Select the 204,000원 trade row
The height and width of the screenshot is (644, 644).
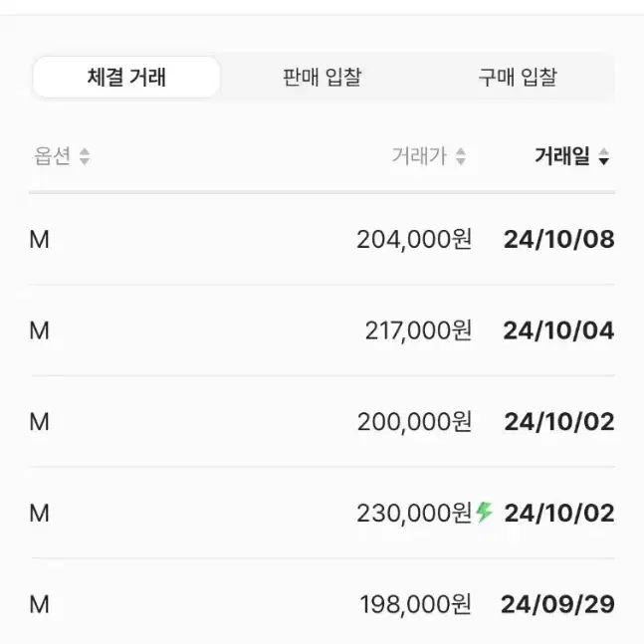coord(322,239)
